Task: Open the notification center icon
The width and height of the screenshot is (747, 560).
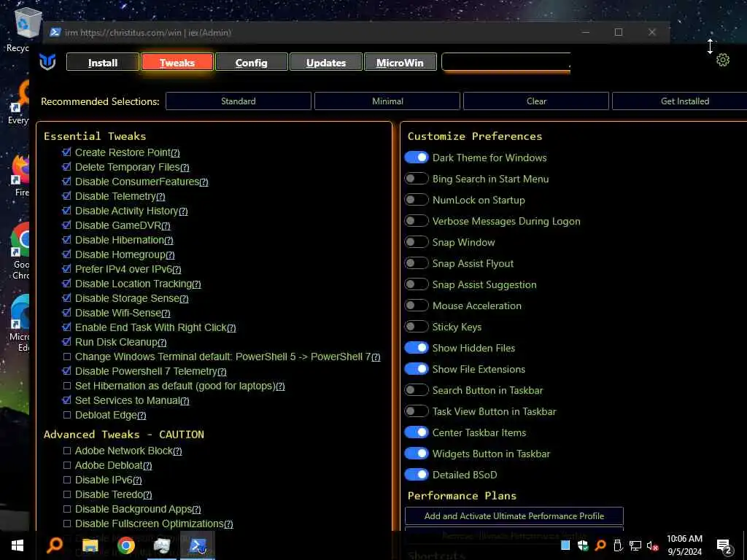Action: [x=724, y=545]
